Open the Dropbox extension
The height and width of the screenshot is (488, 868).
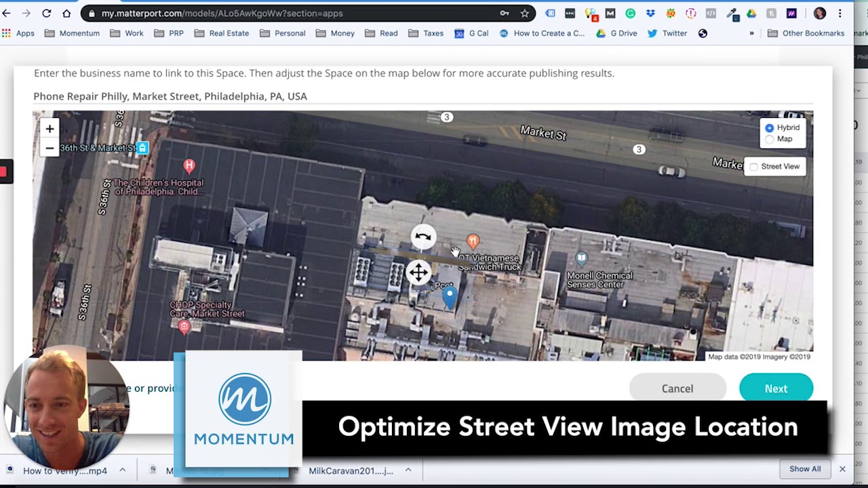(x=650, y=14)
